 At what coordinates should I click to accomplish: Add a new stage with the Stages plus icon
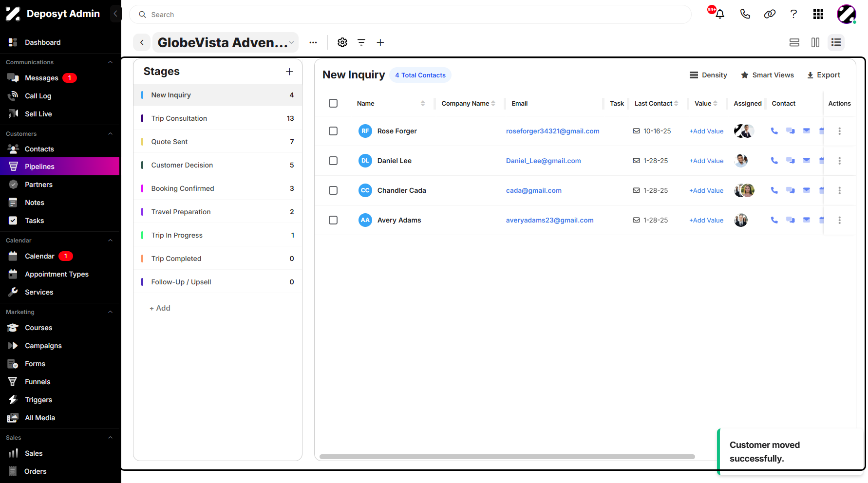click(x=289, y=72)
